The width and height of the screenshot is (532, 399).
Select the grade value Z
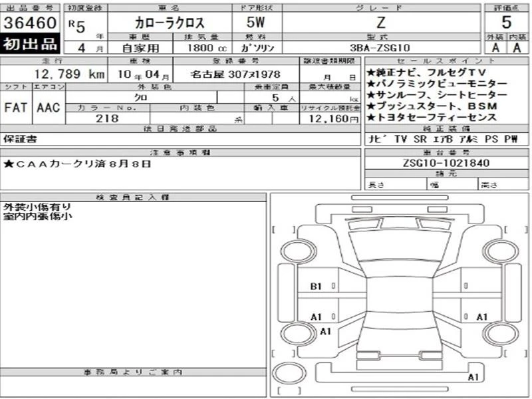[x=381, y=23]
